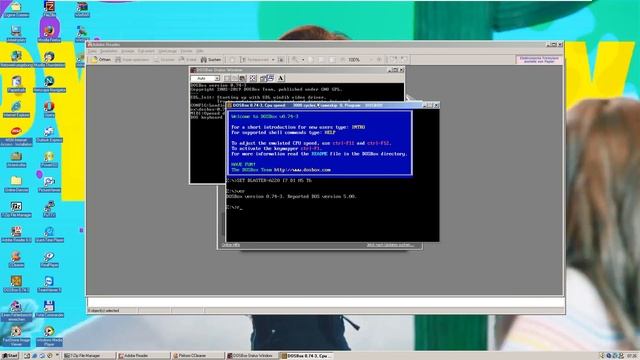Open Datei menu in Adobe Reader
The image size is (640, 360).
[x=93, y=51]
